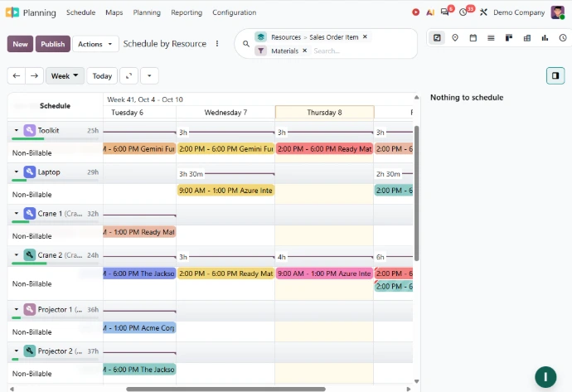The width and height of the screenshot is (572, 392).
Task: Collapse the Laptop group row
Action: point(16,172)
